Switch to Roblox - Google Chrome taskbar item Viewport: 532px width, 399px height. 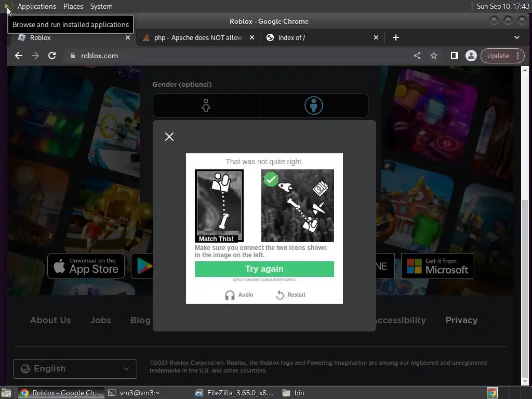tap(60, 393)
